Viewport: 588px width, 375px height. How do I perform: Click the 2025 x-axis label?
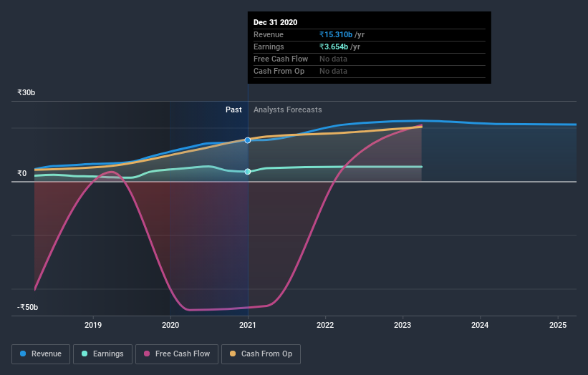558,325
